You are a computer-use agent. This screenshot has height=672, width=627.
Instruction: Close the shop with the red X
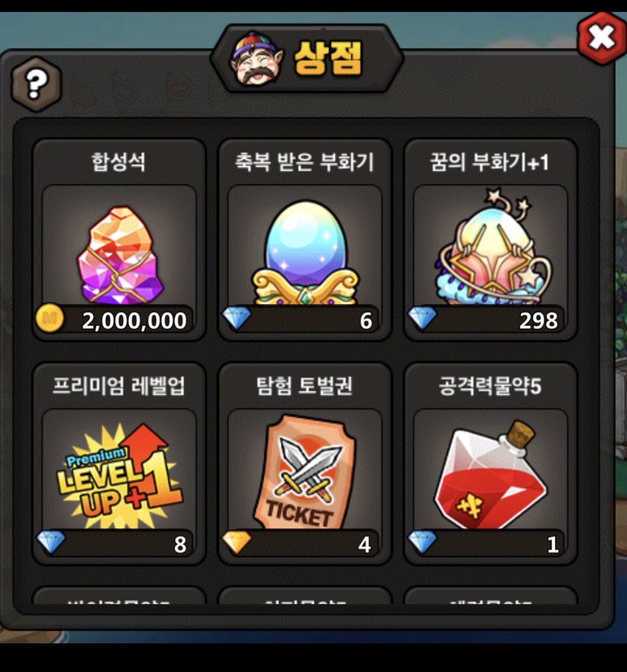pyautogui.click(x=602, y=38)
